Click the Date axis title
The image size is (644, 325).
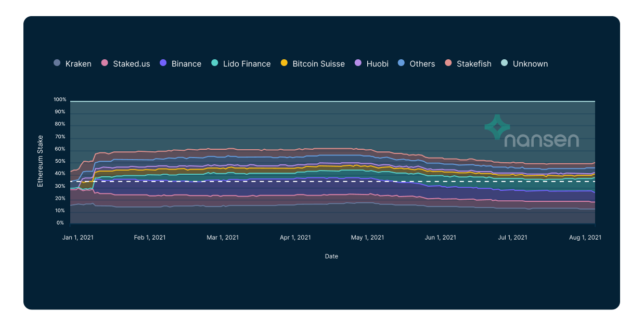coord(331,256)
